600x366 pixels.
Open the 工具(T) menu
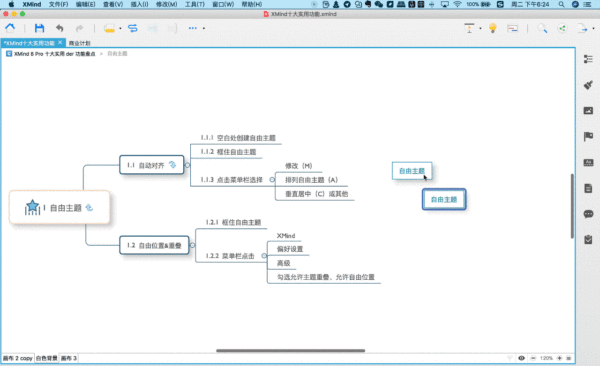pyautogui.click(x=195, y=4)
